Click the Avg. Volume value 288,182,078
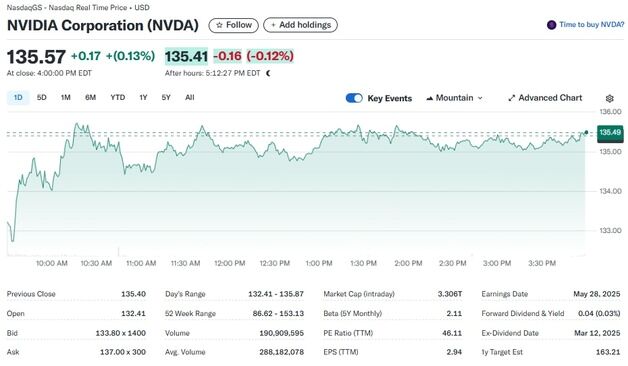Viewport: 628px width, 366px height. pyautogui.click(x=282, y=352)
